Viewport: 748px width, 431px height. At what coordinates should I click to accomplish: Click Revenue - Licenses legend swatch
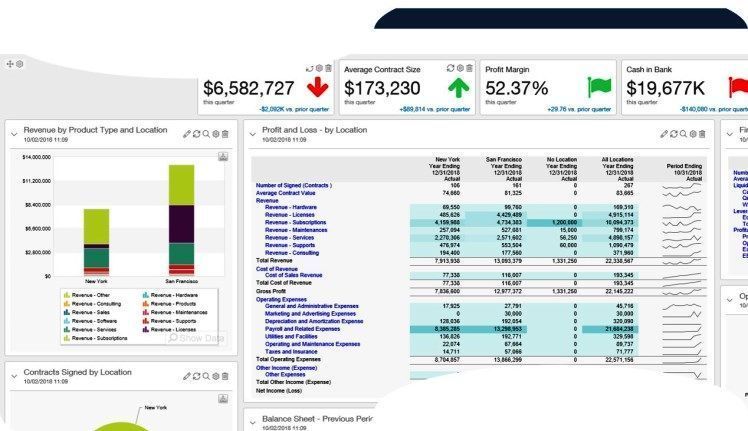tap(145, 329)
